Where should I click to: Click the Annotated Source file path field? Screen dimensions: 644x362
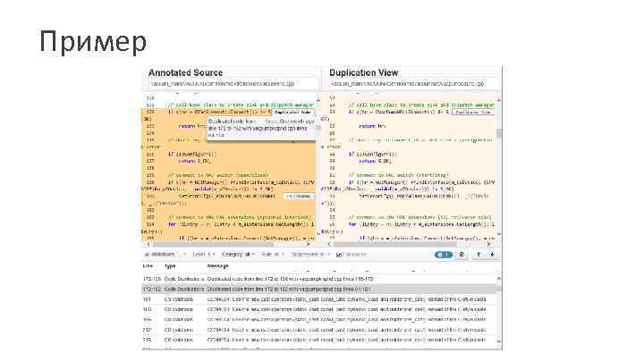[x=232, y=84]
